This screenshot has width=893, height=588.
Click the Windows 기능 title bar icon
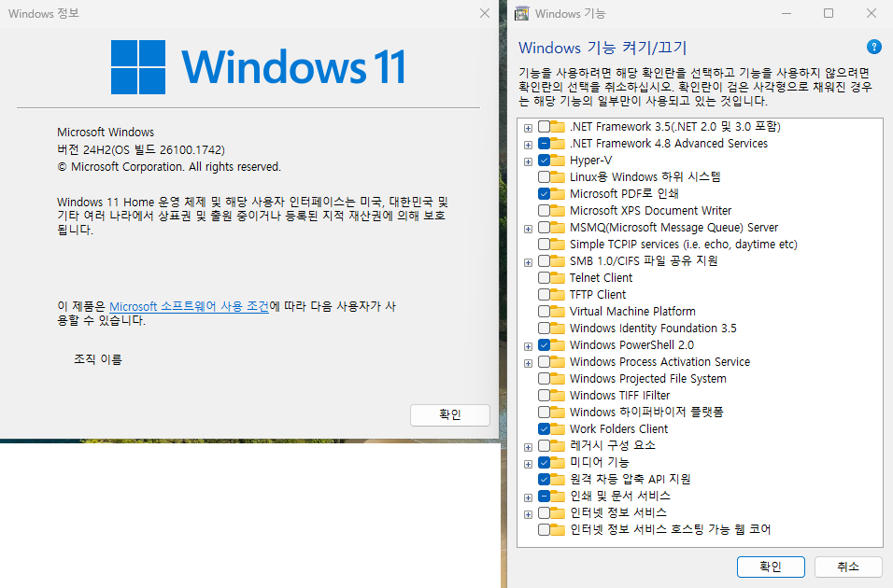point(521,13)
